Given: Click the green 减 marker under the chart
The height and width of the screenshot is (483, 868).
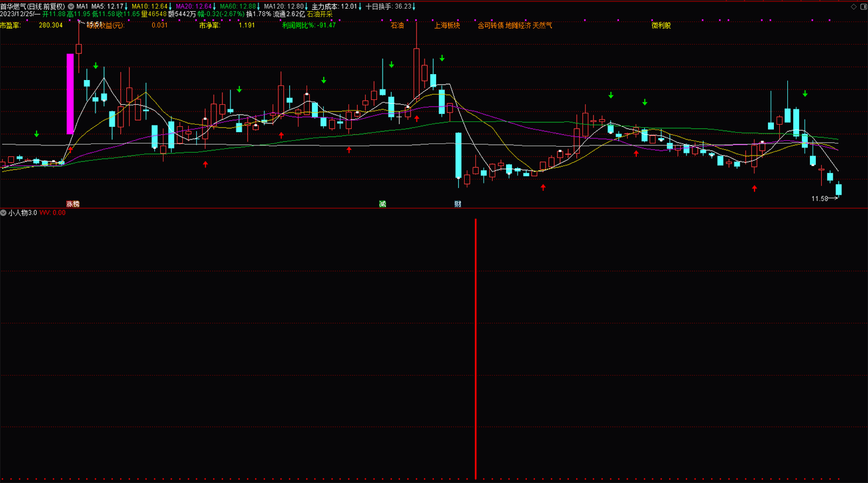Looking at the screenshot, I should (x=383, y=203).
